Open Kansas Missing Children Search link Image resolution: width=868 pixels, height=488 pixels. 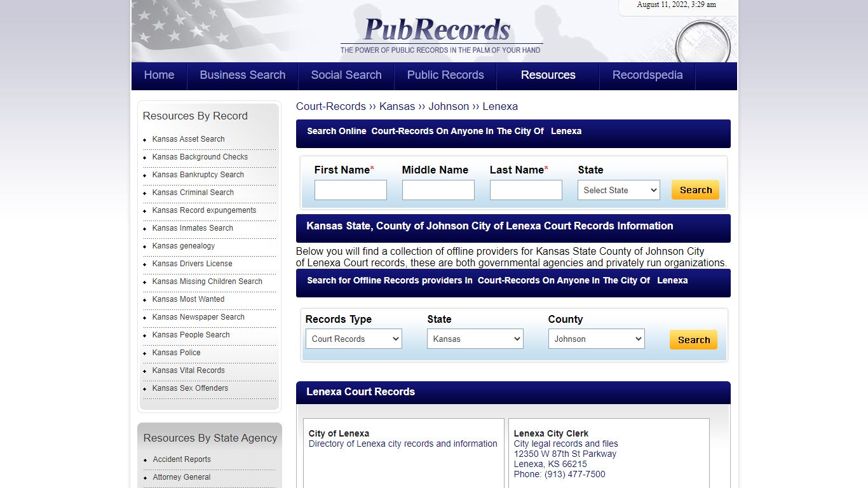[x=207, y=281]
